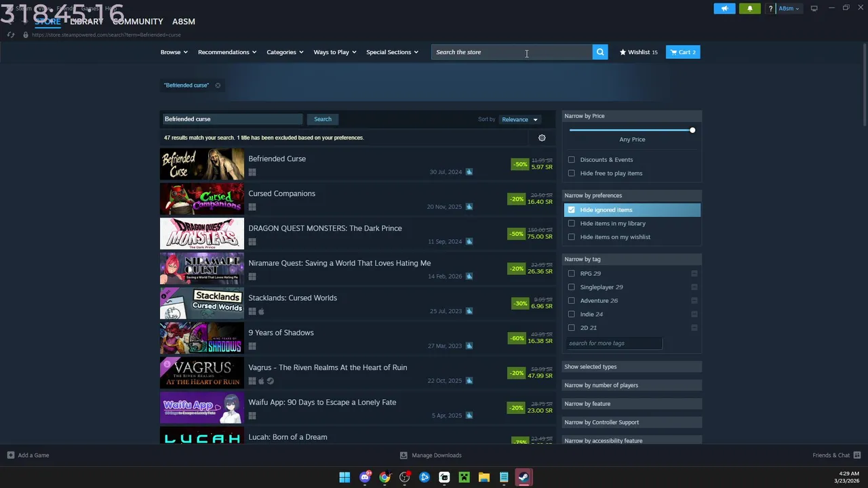Click the search for more tags field

[x=614, y=343]
